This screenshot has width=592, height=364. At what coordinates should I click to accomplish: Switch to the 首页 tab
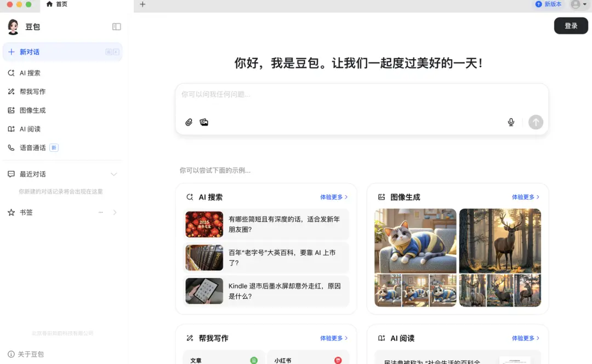(x=58, y=4)
